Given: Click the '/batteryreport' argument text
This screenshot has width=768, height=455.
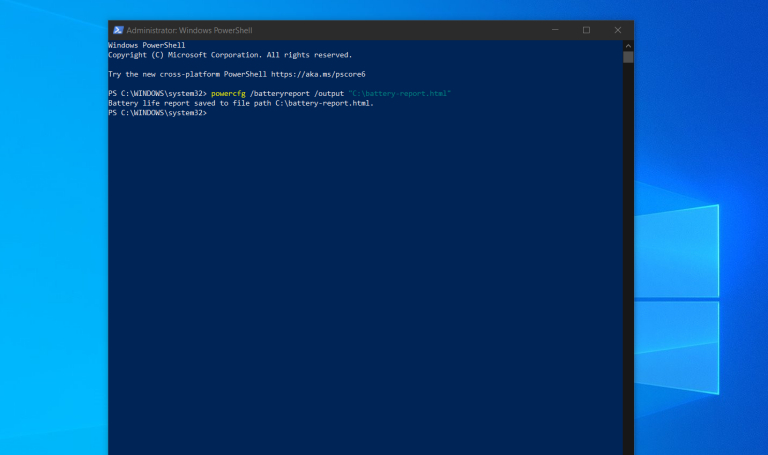Looking at the screenshot, I should click(x=280, y=94).
